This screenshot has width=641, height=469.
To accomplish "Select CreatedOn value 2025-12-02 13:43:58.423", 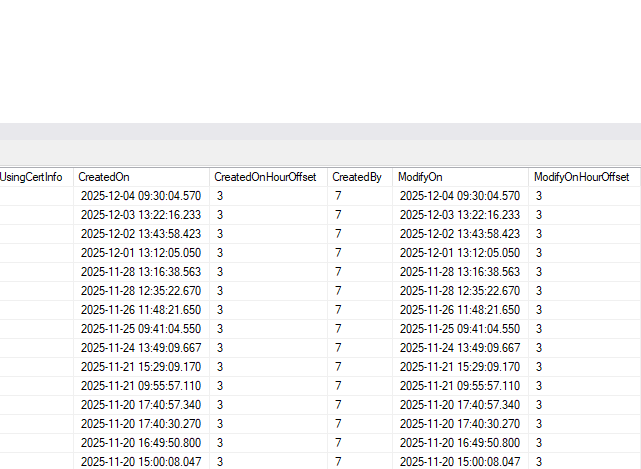I will pos(141,234).
